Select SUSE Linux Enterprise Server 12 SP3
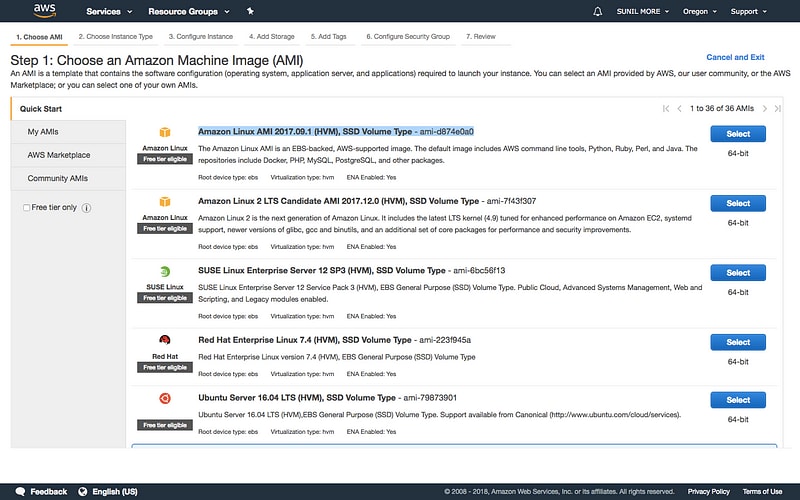 pos(738,272)
